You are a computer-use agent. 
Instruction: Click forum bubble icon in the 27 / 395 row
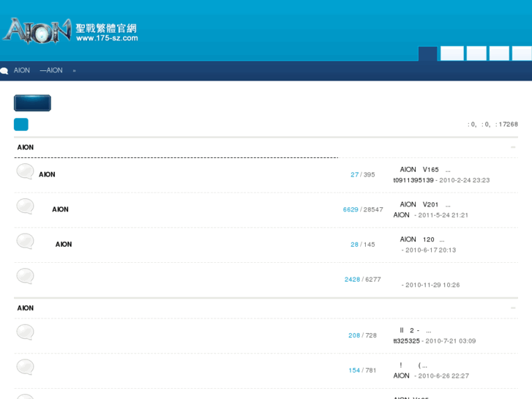tap(25, 171)
